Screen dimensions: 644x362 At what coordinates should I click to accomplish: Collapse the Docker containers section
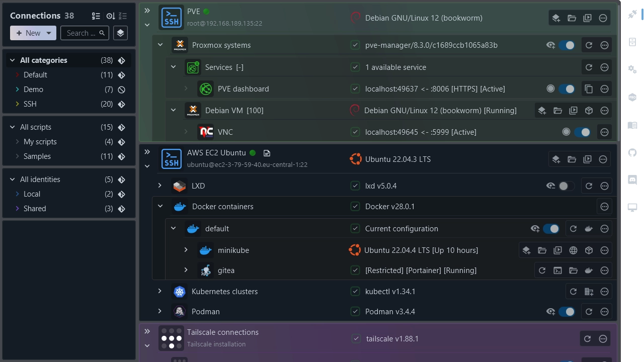(x=160, y=206)
